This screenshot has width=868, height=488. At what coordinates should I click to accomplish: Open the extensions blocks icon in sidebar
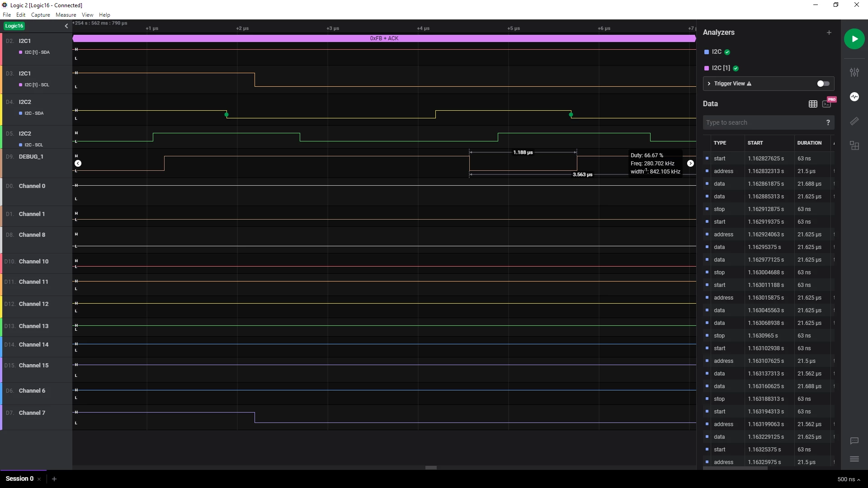[854, 145]
